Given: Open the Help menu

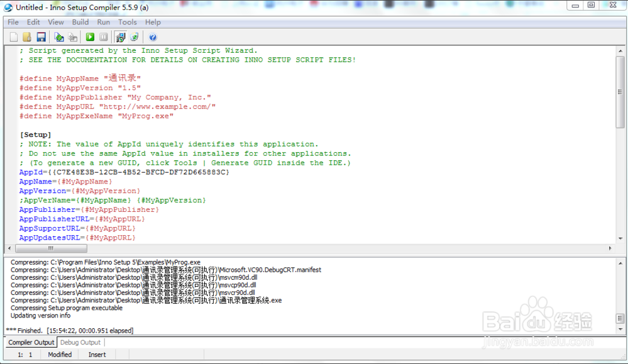Looking at the screenshot, I should [x=153, y=22].
